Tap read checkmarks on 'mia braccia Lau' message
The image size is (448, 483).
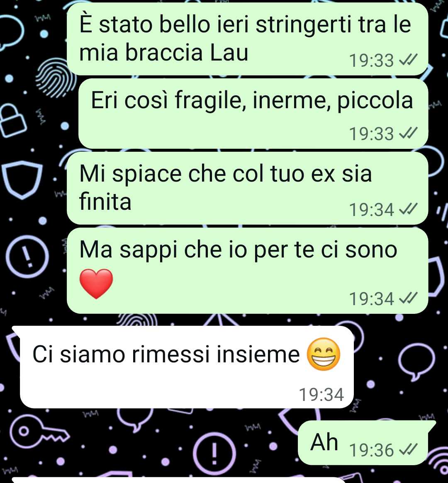(408, 60)
